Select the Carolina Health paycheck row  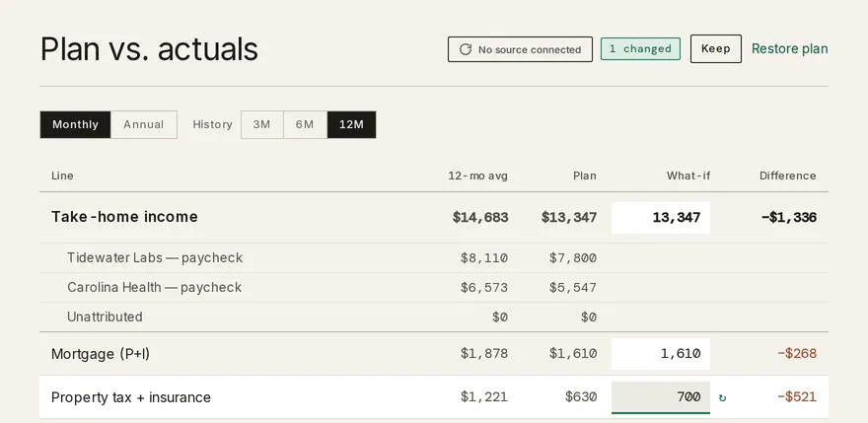click(x=434, y=287)
